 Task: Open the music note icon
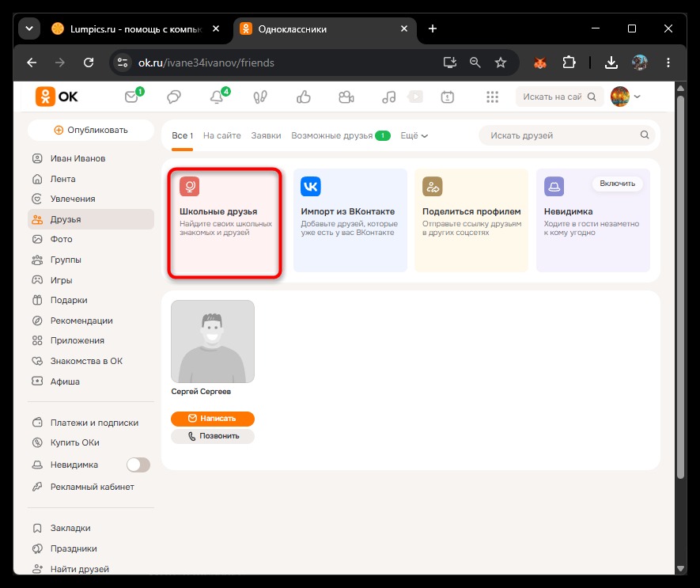pyautogui.click(x=389, y=97)
